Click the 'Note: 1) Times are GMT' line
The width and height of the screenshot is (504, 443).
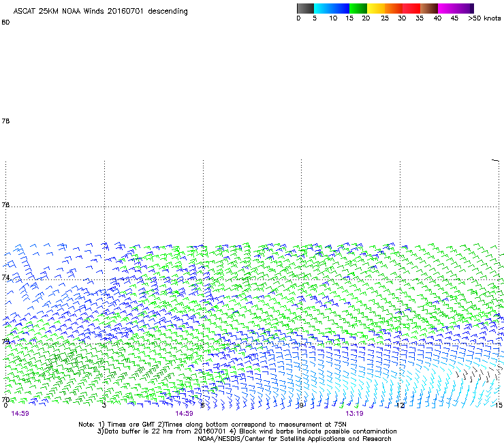pyautogui.click(x=212, y=425)
